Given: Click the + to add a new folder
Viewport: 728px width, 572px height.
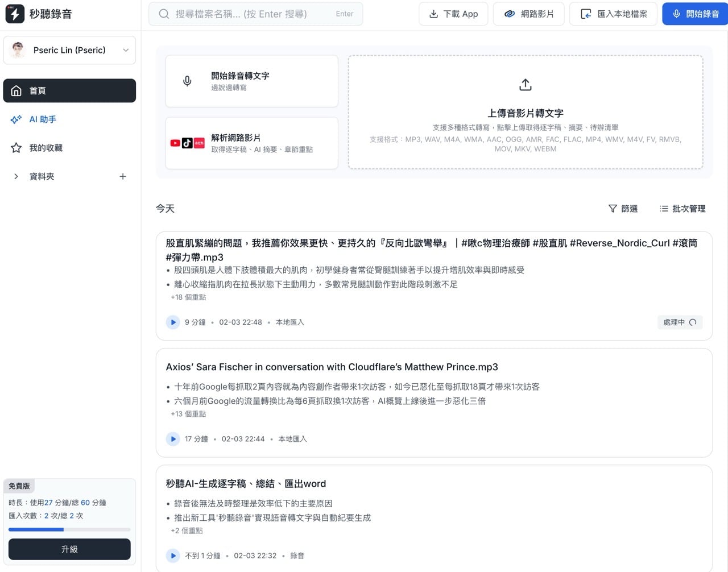Looking at the screenshot, I should (123, 176).
